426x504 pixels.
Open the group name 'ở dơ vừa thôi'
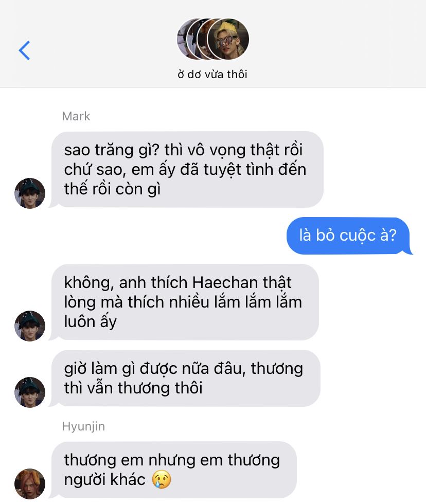212,74
